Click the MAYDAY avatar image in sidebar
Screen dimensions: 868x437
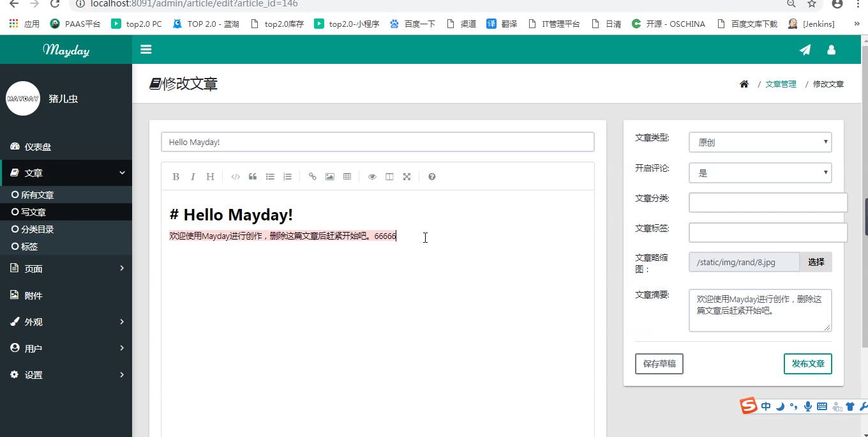(23, 98)
